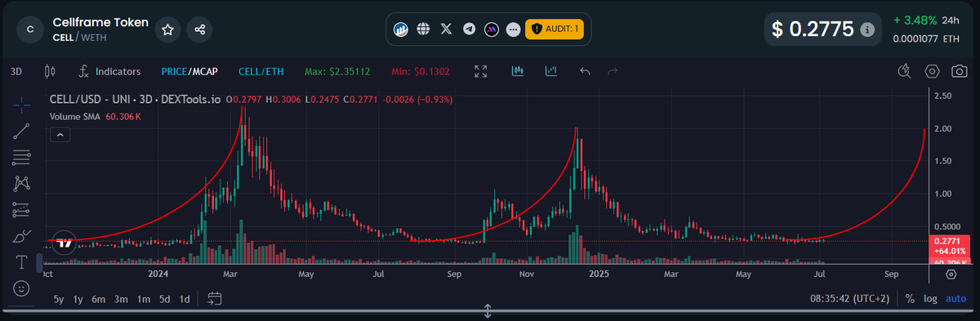Undo the last chart action
The height and width of the screenshot is (321, 980).
tap(585, 71)
